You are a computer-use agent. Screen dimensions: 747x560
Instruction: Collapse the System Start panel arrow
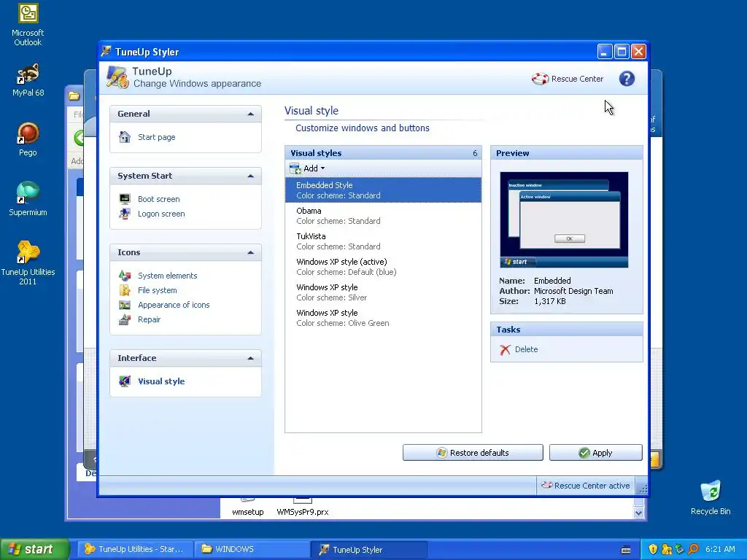pyautogui.click(x=251, y=176)
